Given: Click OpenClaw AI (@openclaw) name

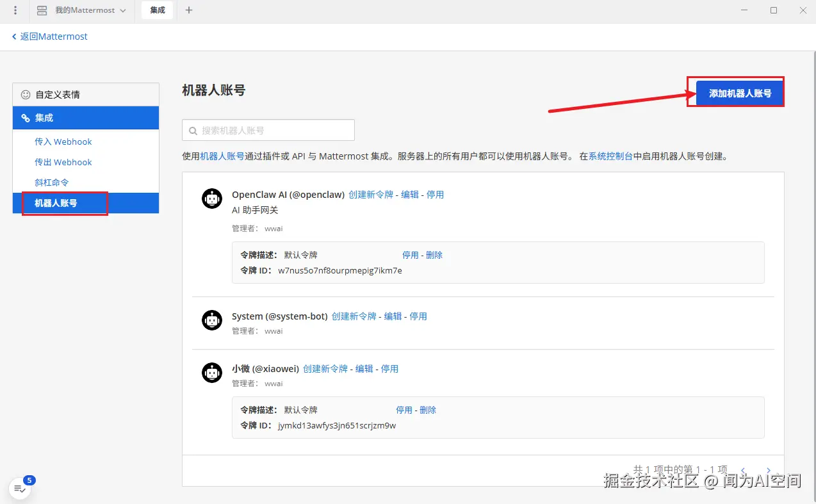Looking at the screenshot, I should tap(288, 195).
